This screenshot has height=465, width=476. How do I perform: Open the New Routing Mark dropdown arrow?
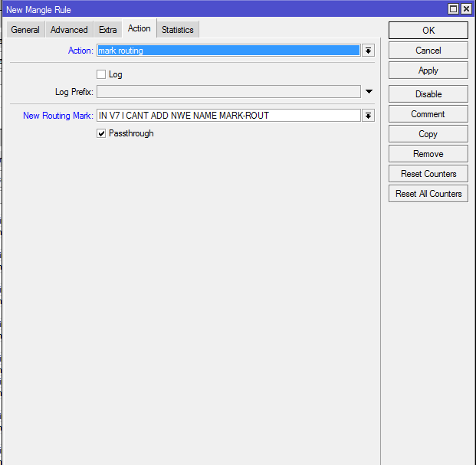tap(368, 116)
